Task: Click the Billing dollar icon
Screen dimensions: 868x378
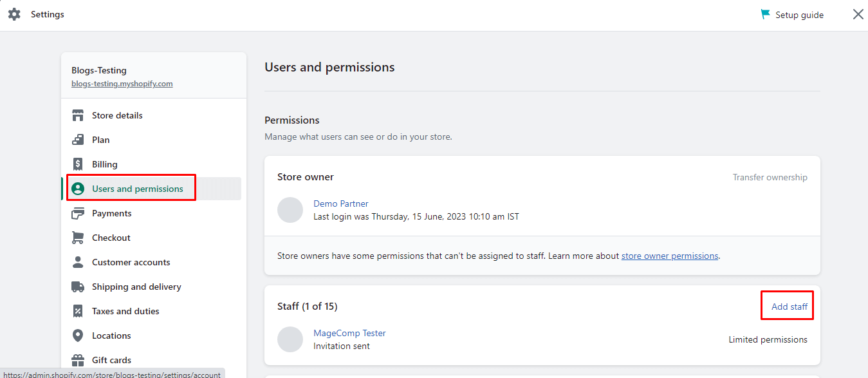Action: pos(77,164)
